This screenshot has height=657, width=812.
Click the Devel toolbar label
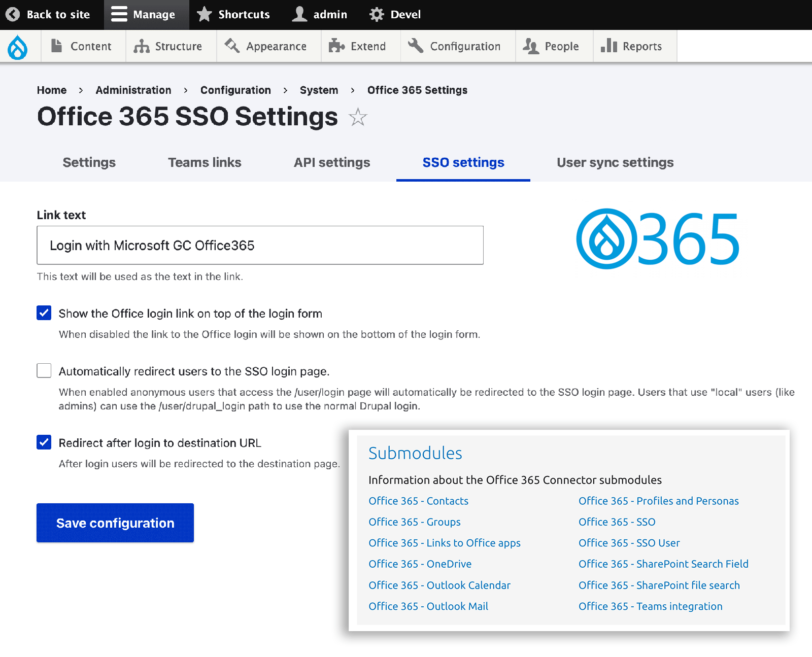coord(405,14)
